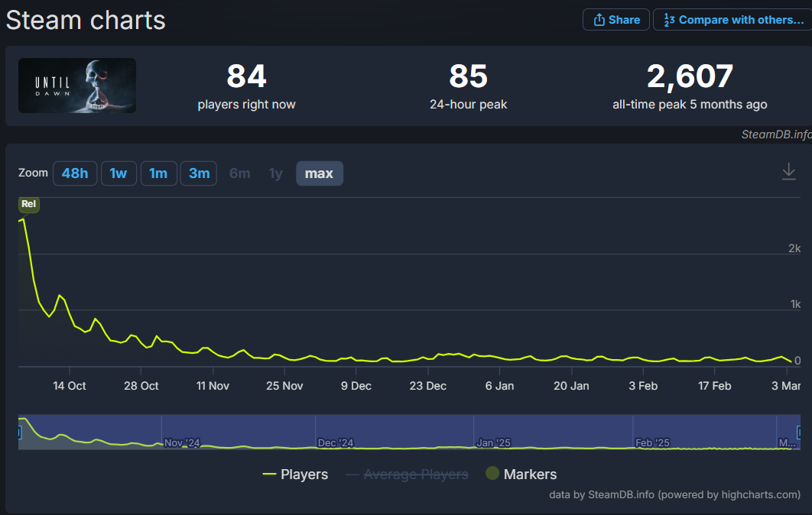The width and height of the screenshot is (812, 515).
Task: Click the green Markers legend dot
Action: 492,473
